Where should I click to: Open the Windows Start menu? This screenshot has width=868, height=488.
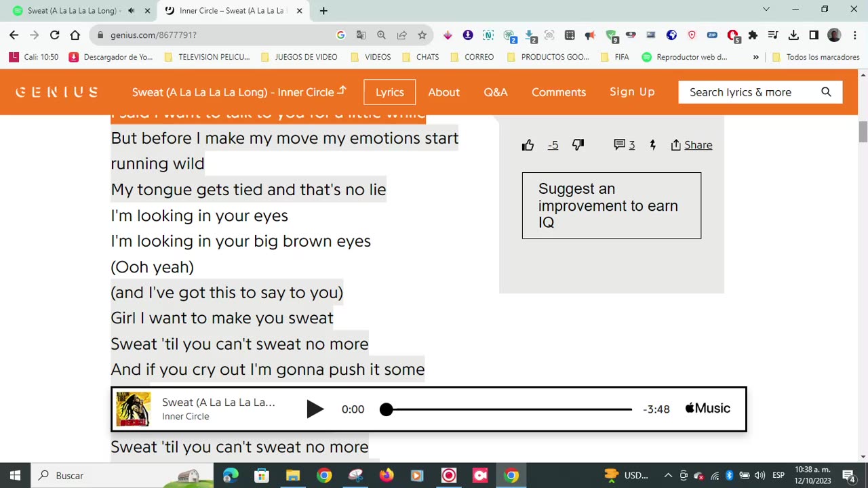(15, 475)
